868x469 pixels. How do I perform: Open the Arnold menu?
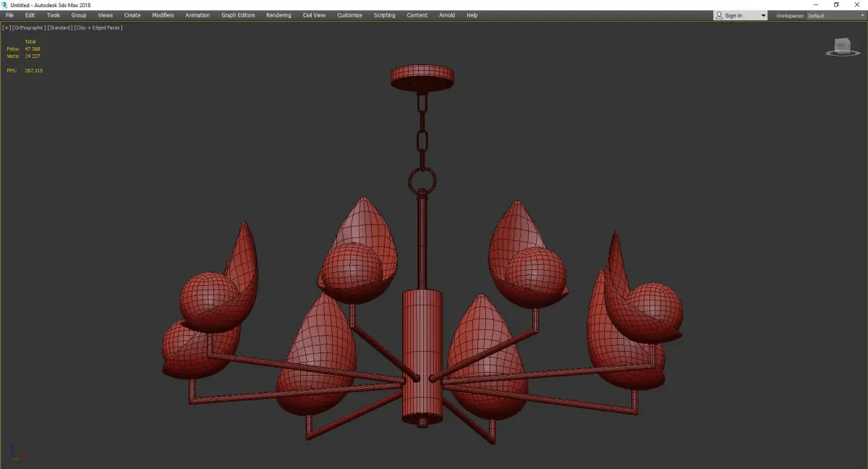[447, 15]
